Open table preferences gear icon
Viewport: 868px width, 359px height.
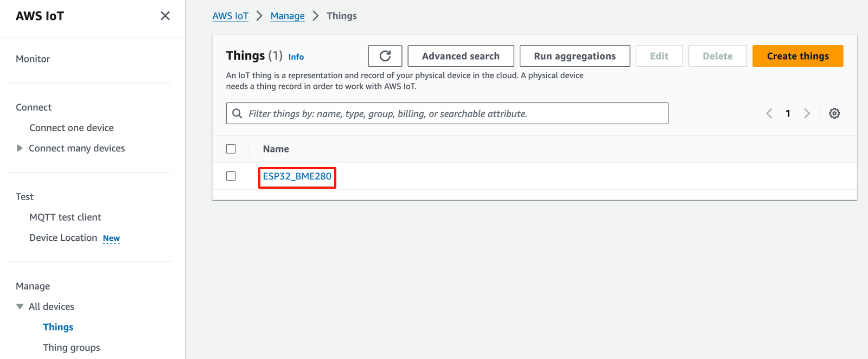pos(834,113)
